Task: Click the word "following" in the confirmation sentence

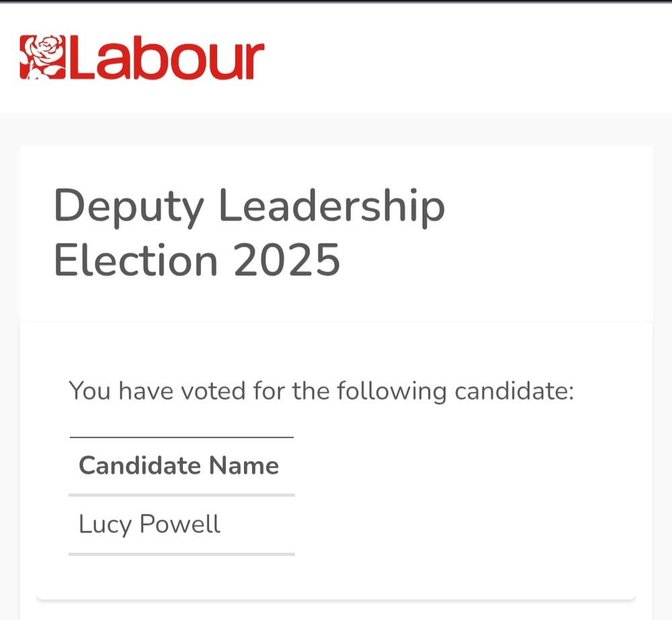Action: (x=390, y=391)
